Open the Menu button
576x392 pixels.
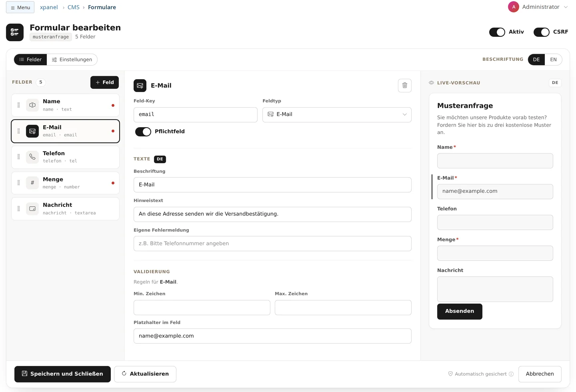point(20,7)
